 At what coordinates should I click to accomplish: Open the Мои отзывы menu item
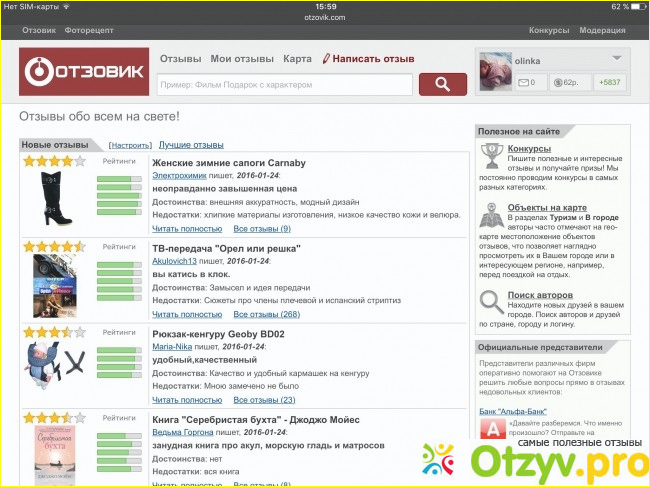[242, 59]
